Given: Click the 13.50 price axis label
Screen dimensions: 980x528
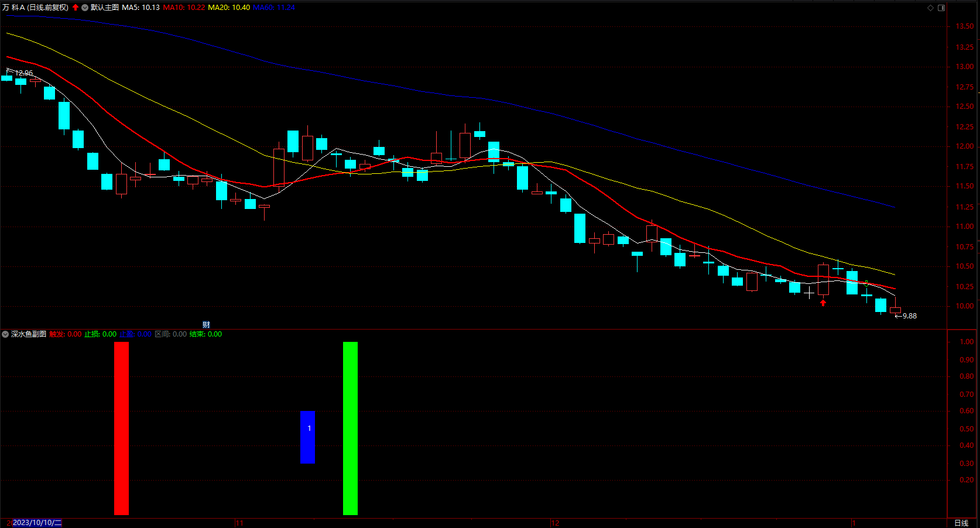Looking at the screenshot, I should point(965,26).
